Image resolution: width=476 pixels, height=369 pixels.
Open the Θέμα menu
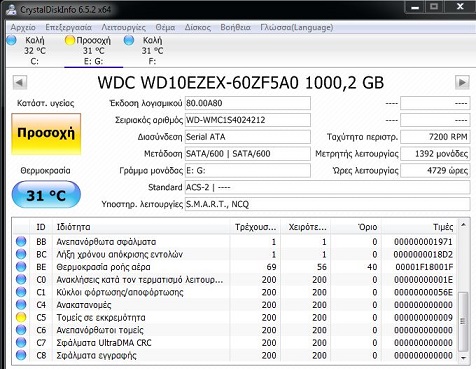165,27
